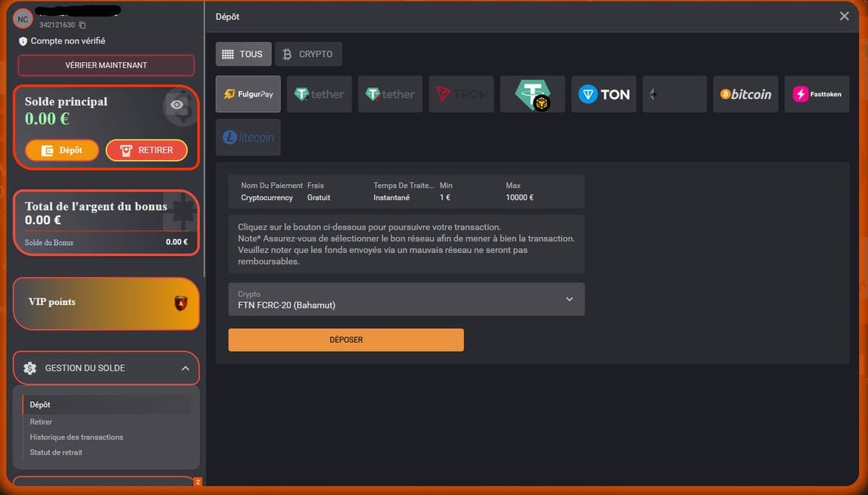Click VÉRIFIER MAINTENANT to verify account

[x=106, y=65]
